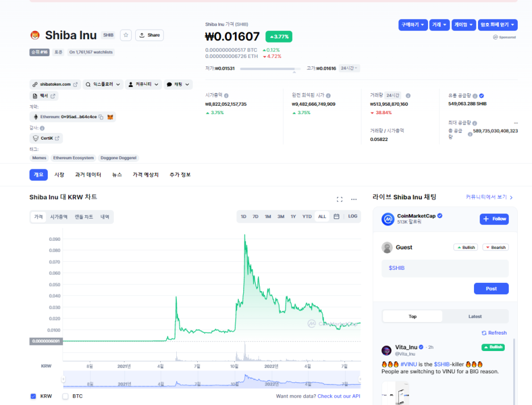Expand the 암호 화폐 얻기 dropdown
This screenshot has width=532, height=405.
coord(498,25)
